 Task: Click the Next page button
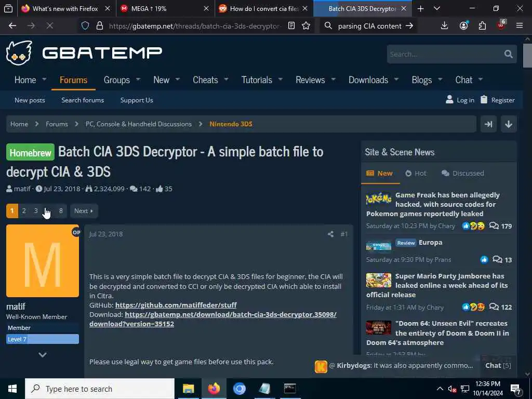(x=84, y=211)
